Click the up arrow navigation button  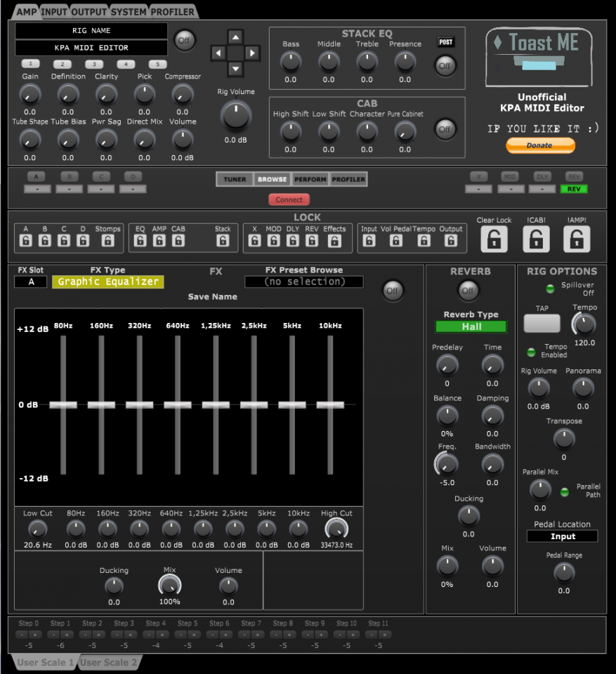point(235,37)
